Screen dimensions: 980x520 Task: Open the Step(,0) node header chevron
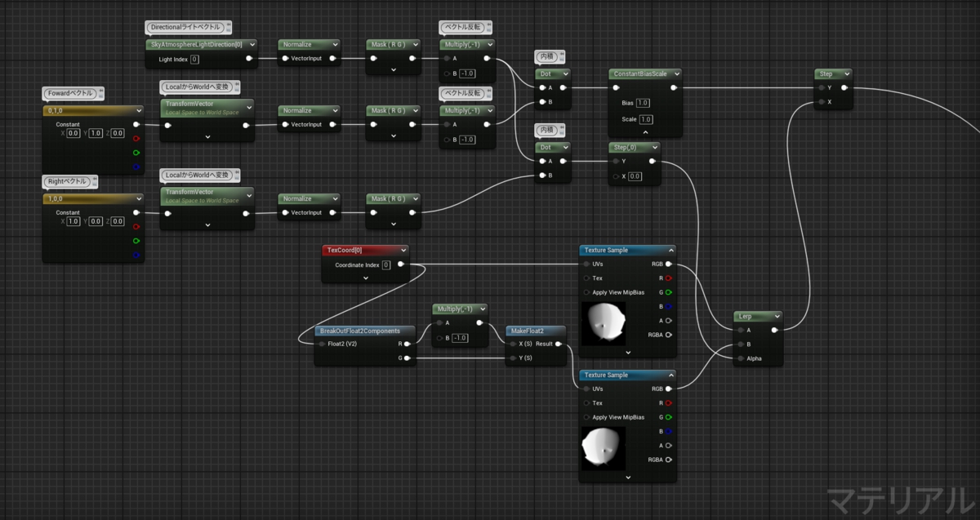[653, 148]
